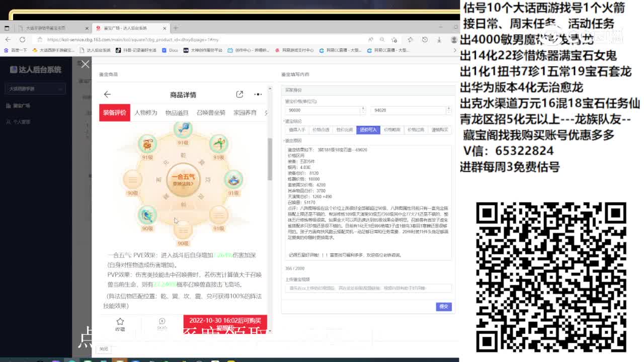Select the bottom empty 90级 formation slot
The height and width of the screenshot is (362, 644).
pyautogui.click(x=183, y=230)
